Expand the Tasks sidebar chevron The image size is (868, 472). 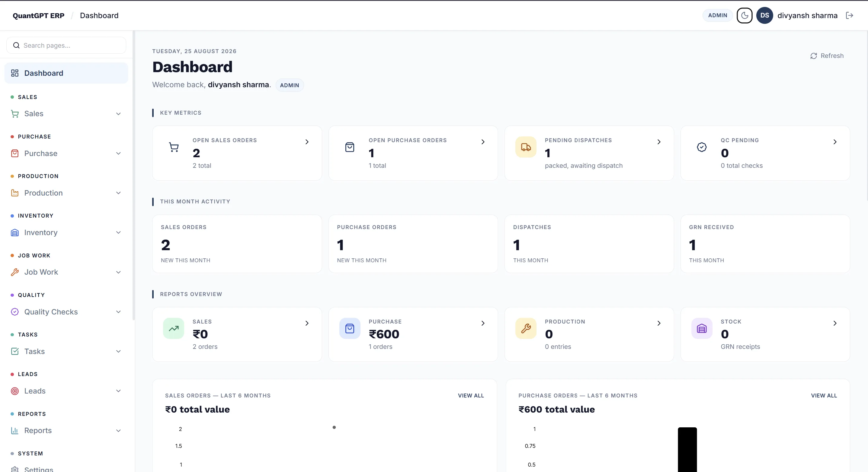tap(118, 351)
